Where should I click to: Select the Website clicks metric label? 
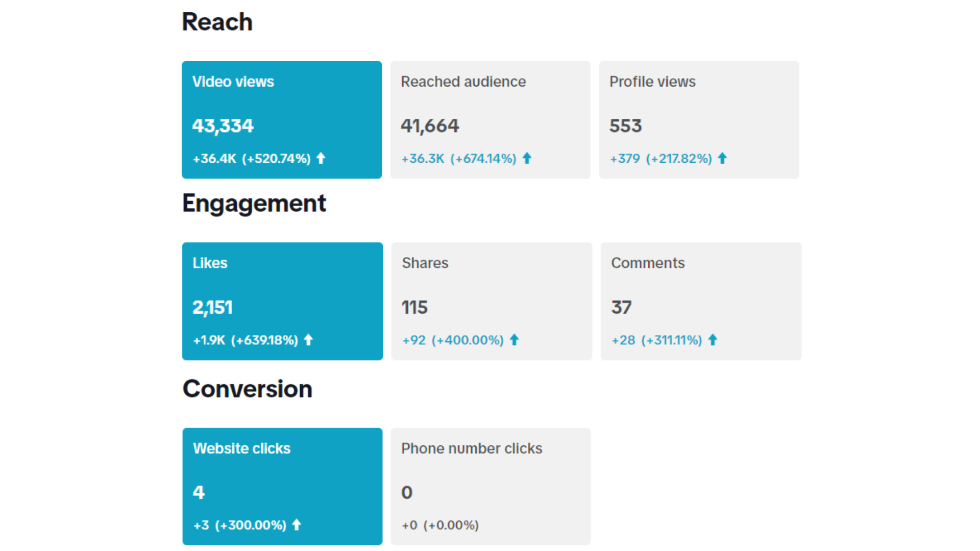point(241,448)
